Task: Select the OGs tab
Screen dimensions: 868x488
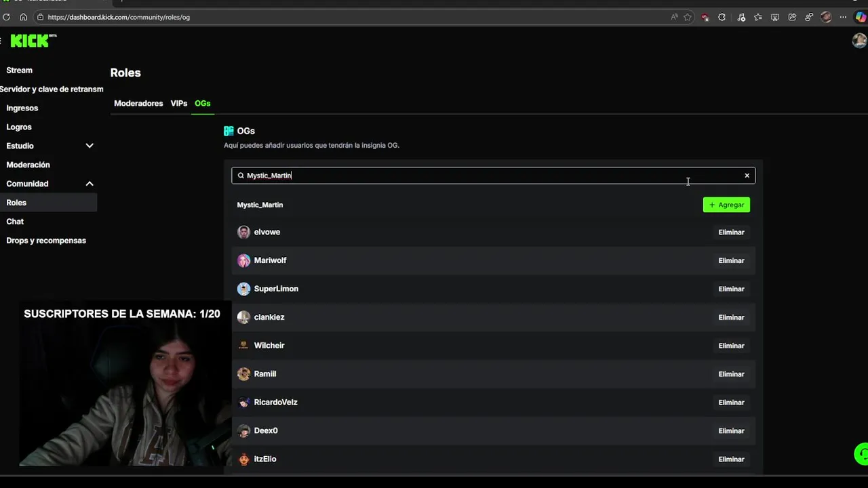Action: click(202, 104)
